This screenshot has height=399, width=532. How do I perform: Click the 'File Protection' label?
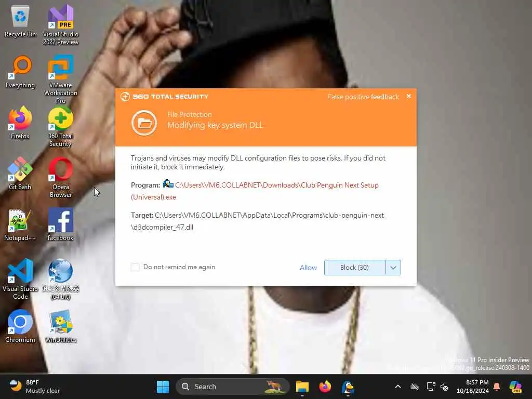click(189, 115)
